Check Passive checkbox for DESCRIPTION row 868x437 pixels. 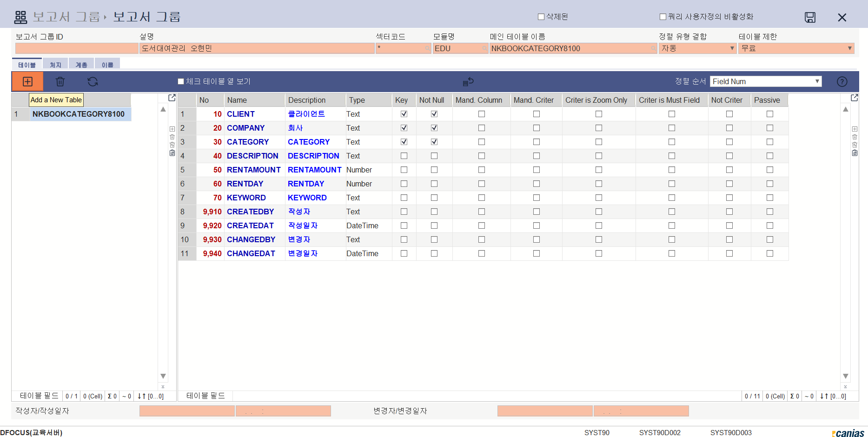770,156
